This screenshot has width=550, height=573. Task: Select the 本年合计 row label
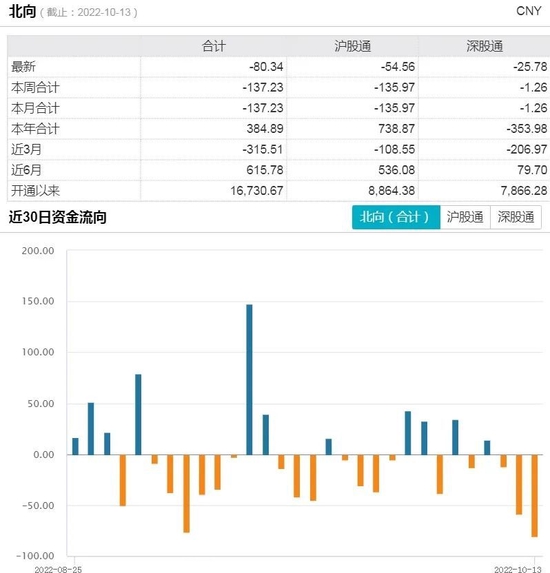[35, 129]
